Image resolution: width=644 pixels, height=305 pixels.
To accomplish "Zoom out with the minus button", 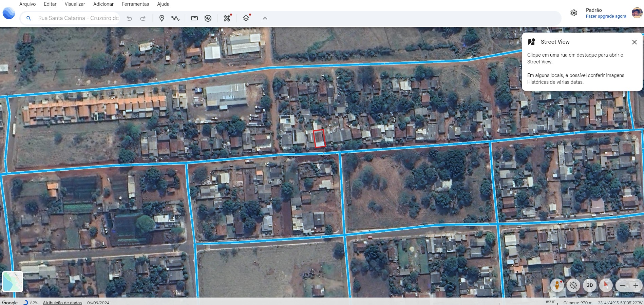I will [622, 285].
